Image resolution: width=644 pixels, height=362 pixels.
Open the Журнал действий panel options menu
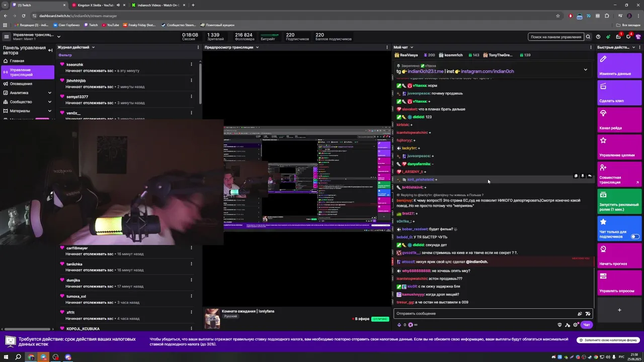pyautogui.click(x=198, y=47)
